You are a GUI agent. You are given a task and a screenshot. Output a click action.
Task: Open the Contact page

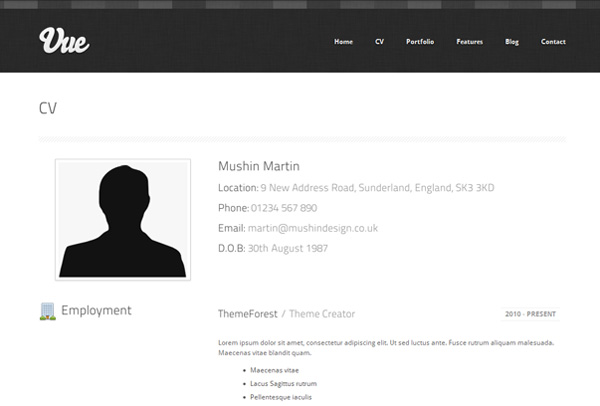point(553,42)
